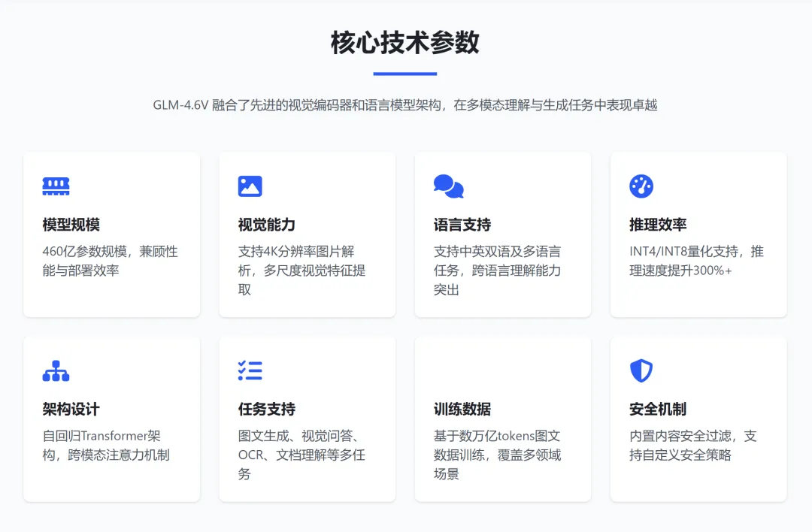Click the shield icon above 安全机制
This screenshot has width=812, height=532.
pyautogui.click(x=641, y=370)
